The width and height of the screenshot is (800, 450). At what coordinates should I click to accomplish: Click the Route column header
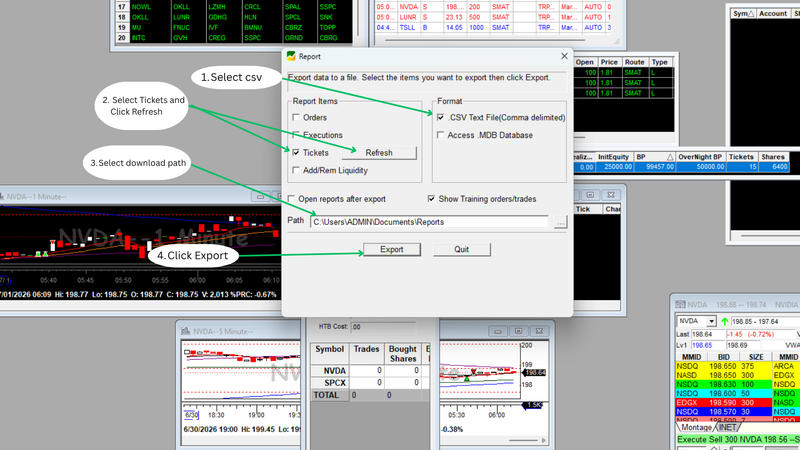[x=634, y=62]
